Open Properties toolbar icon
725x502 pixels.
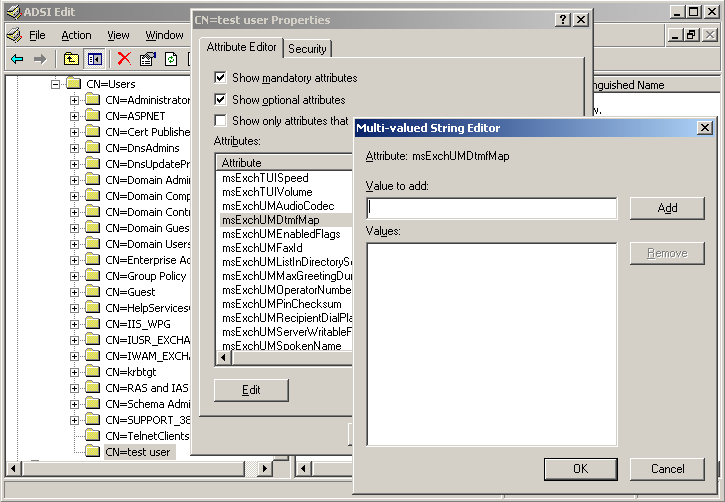tap(147, 59)
